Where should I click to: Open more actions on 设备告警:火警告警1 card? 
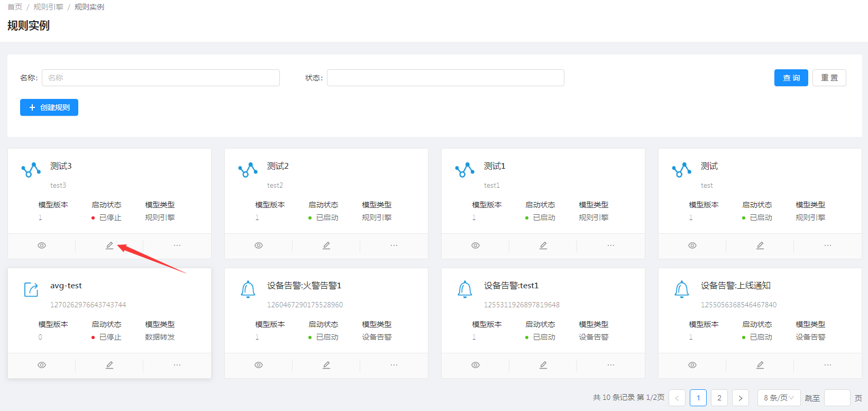tap(394, 365)
